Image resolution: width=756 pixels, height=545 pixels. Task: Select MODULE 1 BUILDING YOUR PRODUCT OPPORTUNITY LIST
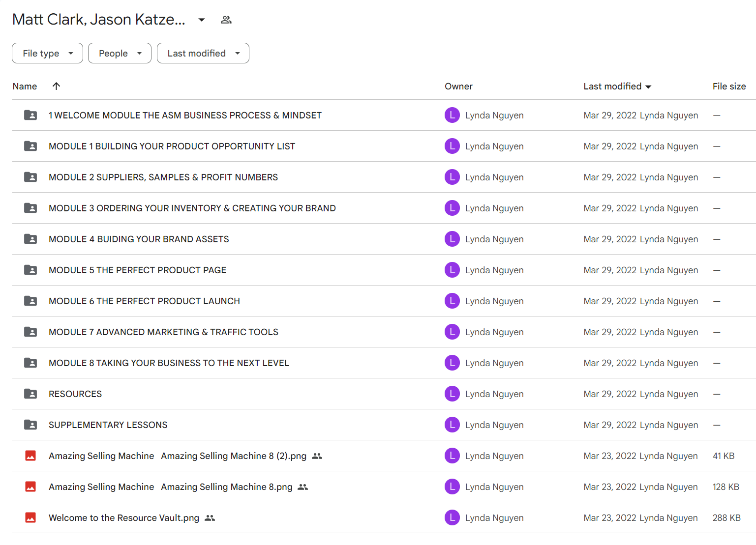(172, 146)
